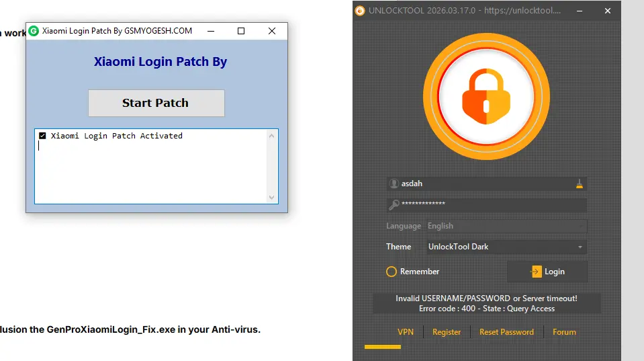644x361 pixels.
Task: Click the key icon beside password
Action: 394,204
